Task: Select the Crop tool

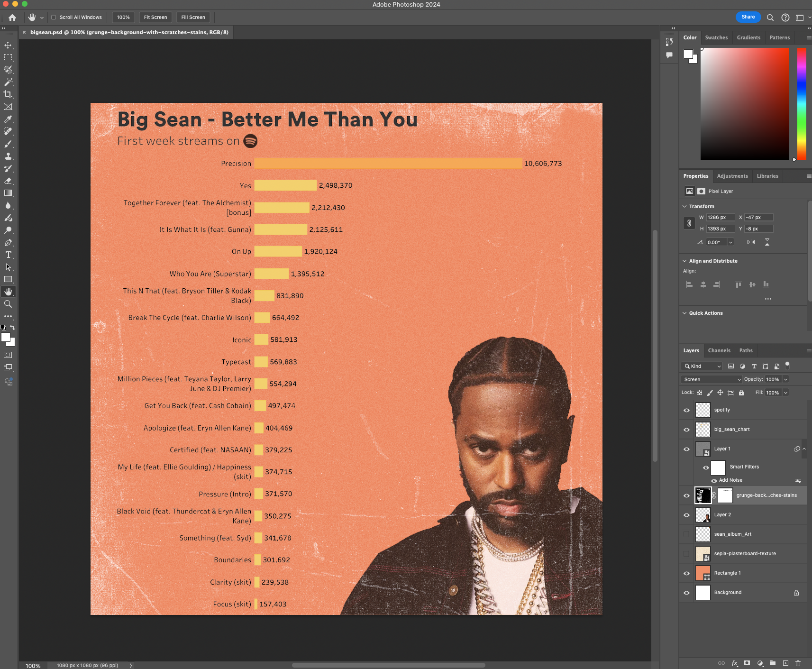Action: (8, 94)
